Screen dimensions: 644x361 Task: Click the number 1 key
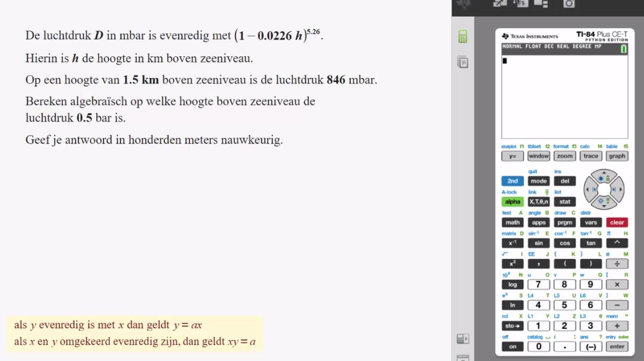pyautogui.click(x=539, y=326)
